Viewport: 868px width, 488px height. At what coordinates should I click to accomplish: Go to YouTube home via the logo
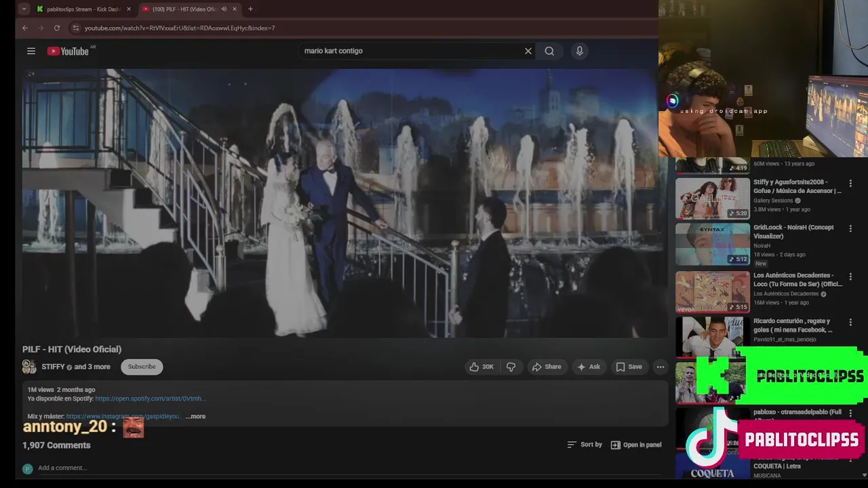[x=68, y=51]
